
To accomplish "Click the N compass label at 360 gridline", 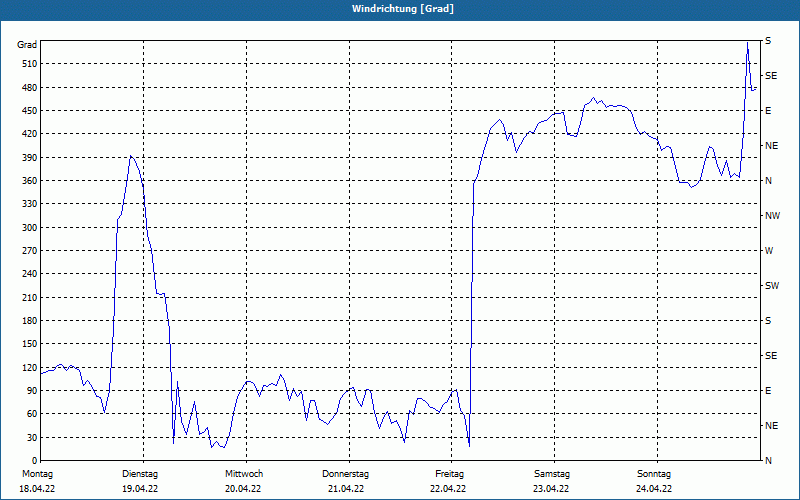I will pyautogui.click(x=768, y=181).
